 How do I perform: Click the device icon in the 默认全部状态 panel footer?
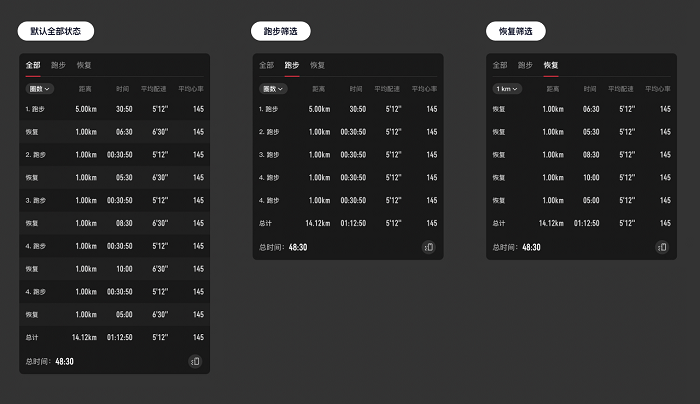[195, 361]
